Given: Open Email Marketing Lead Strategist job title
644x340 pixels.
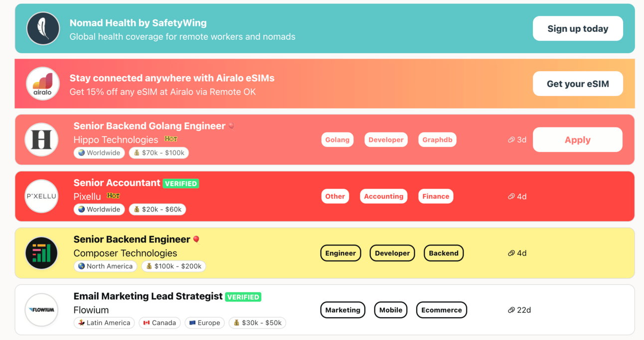Looking at the screenshot, I should 148,296.
